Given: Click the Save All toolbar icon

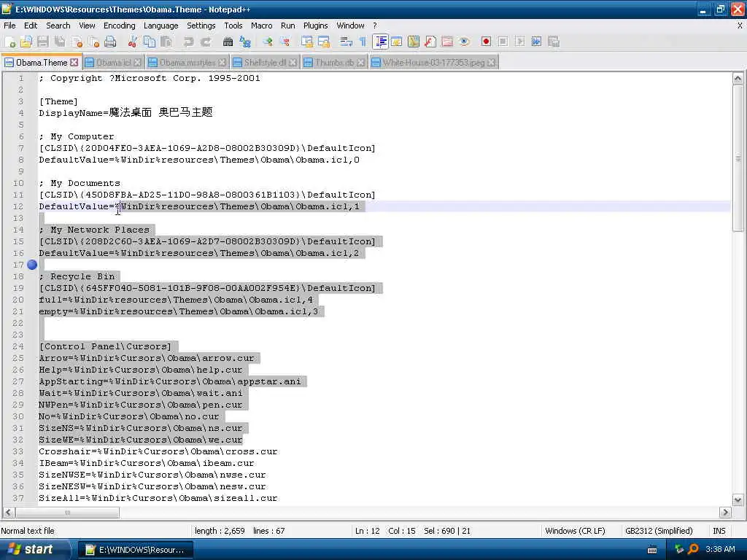Looking at the screenshot, I should coord(60,42).
